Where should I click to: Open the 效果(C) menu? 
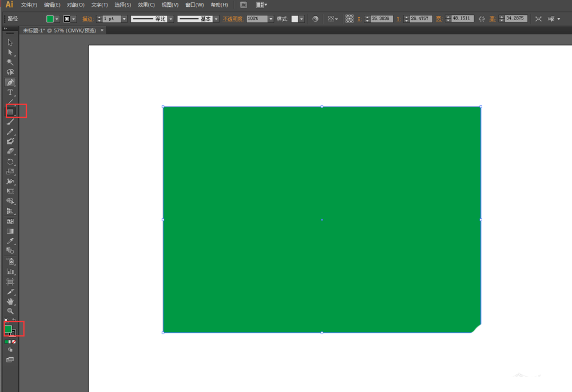(x=146, y=5)
